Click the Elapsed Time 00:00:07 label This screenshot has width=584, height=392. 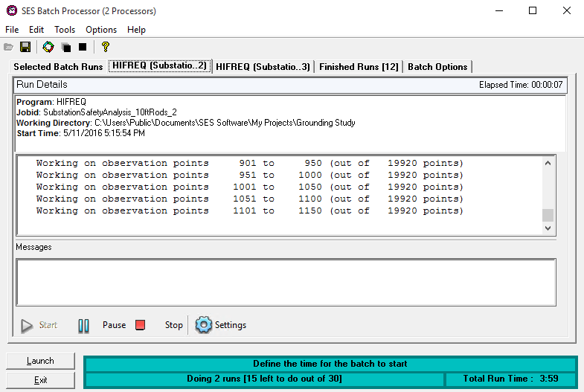pyautogui.click(x=521, y=85)
